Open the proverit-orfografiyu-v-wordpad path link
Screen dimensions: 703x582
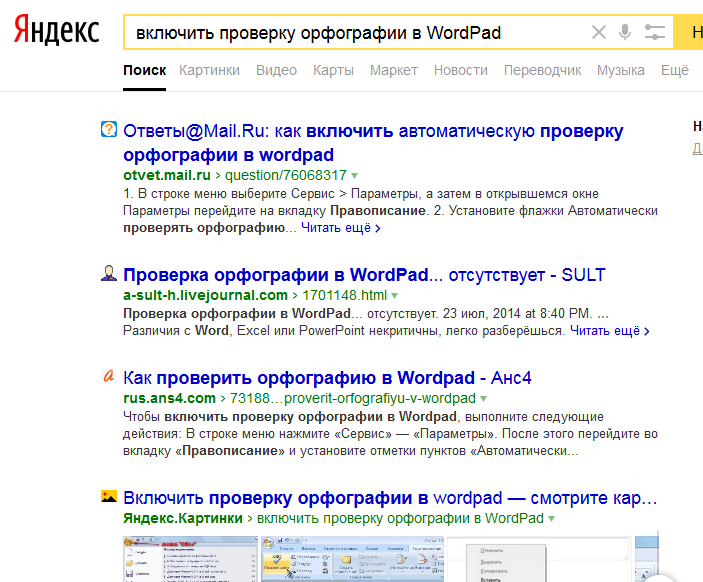click(352, 398)
